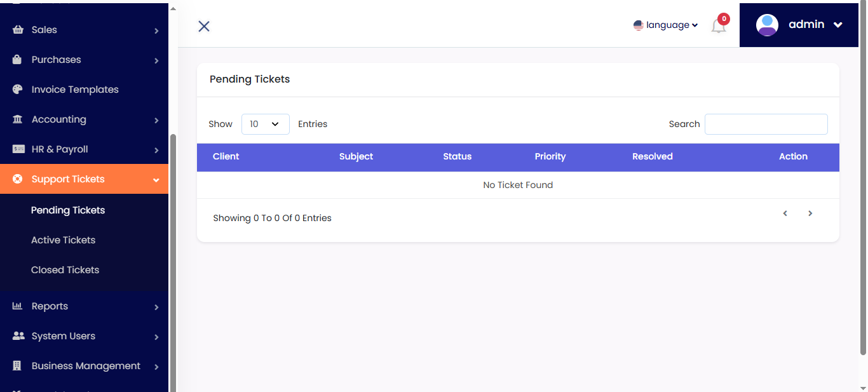Click the US flag language icon

(x=639, y=25)
